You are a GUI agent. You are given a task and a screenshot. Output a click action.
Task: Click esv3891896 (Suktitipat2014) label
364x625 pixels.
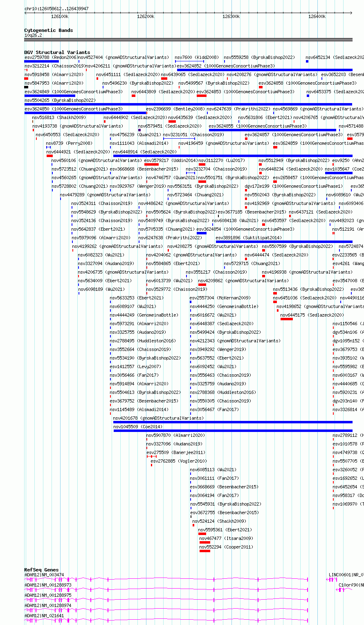tap(249, 238)
